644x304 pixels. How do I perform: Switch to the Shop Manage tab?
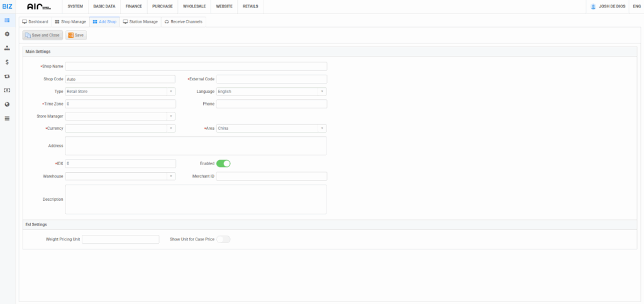[70, 21]
